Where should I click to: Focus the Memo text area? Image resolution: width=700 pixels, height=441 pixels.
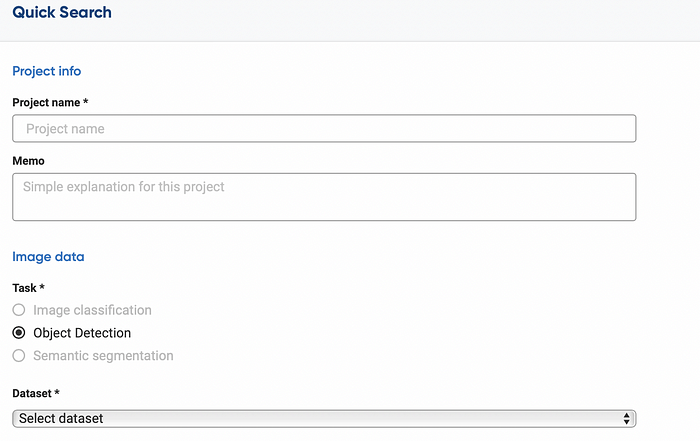pos(324,197)
